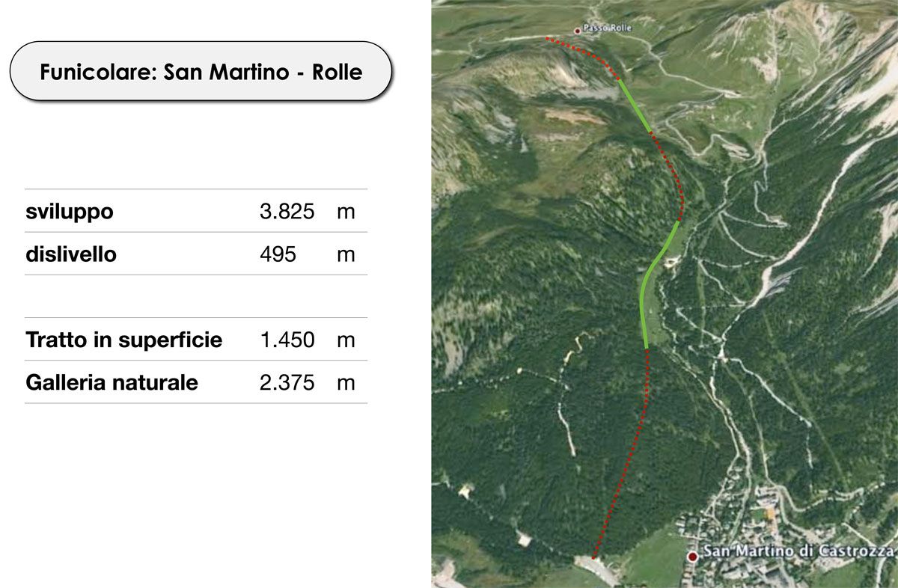Click the 3.825 sviluppo value
This screenshot has width=898, height=588.
287,212
